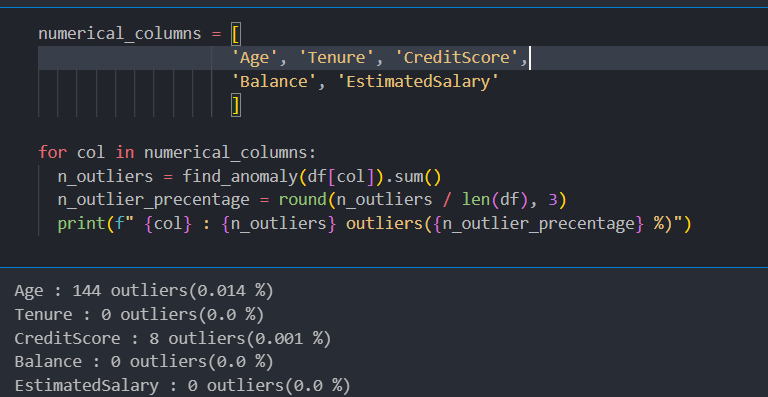Click output line 'CreditScore : 8 outliers'
The width and height of the screenshot is (768, 397).
pyautogui.click(x=173, y=338)
